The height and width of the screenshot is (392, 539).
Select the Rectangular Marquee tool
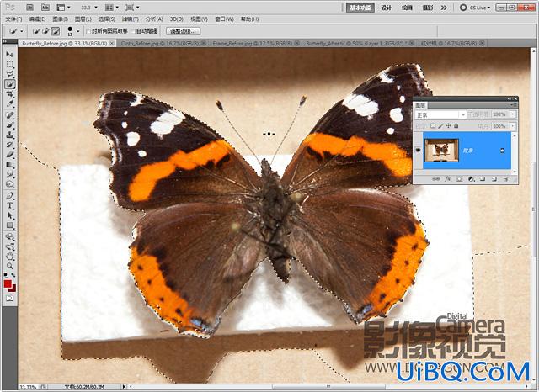[9, 64]
